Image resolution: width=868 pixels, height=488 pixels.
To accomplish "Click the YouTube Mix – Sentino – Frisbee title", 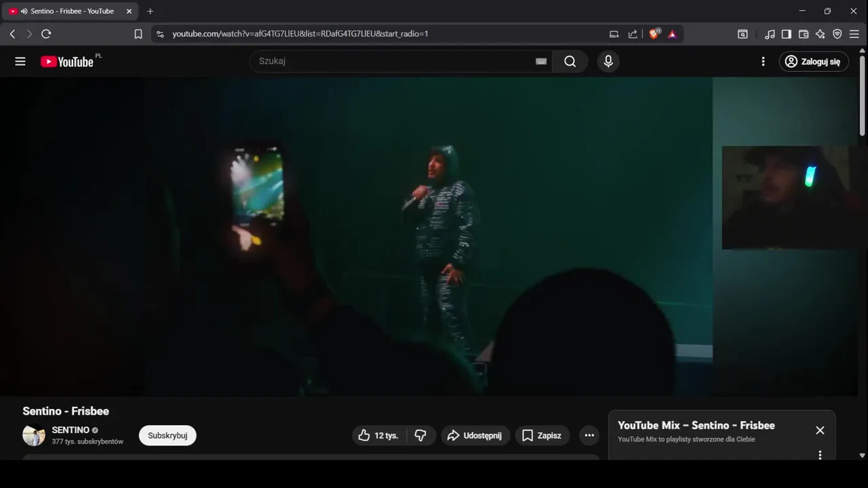I will coord(696,426).
